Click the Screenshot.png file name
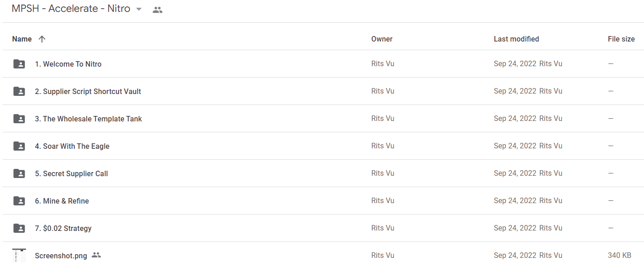Screen dimensions: 644x267 (61, 256)
